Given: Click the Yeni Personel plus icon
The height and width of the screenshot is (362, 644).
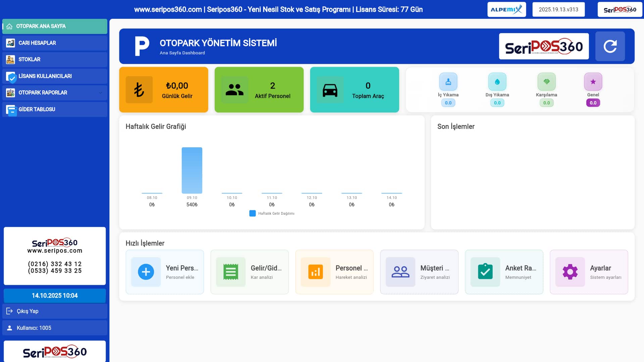Looking at the screenshot, I should tap(146, 272).
